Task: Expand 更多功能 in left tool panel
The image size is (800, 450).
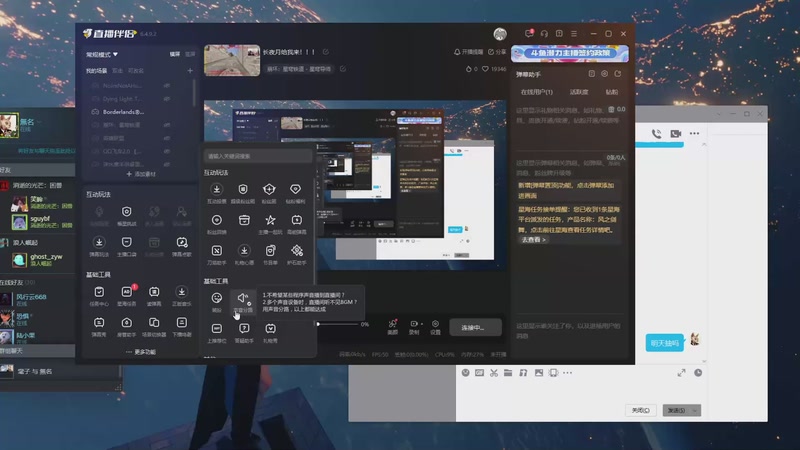Action: [141, 352]
